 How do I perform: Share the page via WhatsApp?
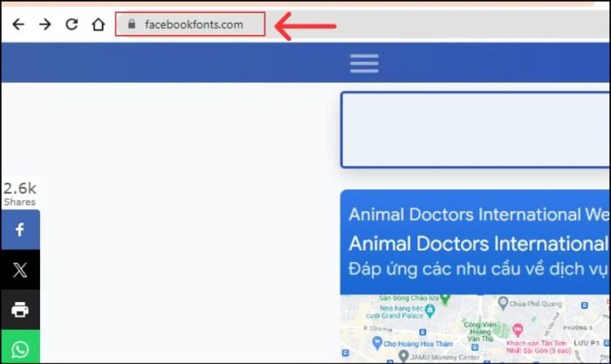click(x=20, y=347)
